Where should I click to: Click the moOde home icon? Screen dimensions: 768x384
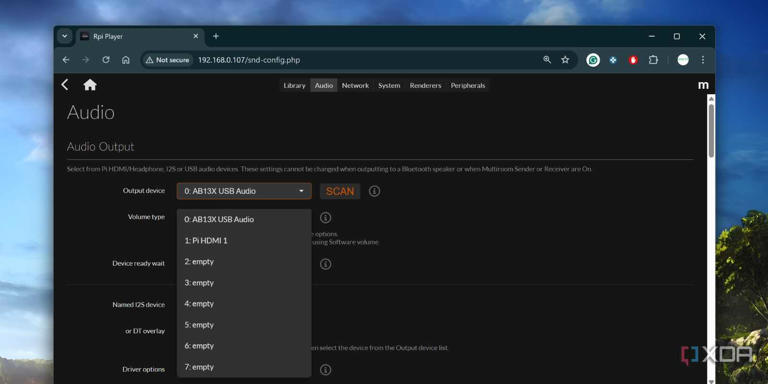pyautogui.click(x=90, y=85)
